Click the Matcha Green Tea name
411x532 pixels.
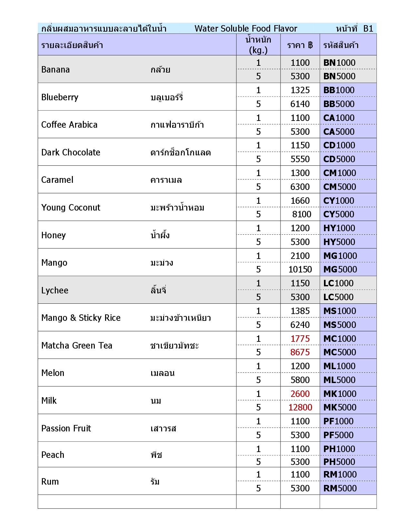(77, 345)
